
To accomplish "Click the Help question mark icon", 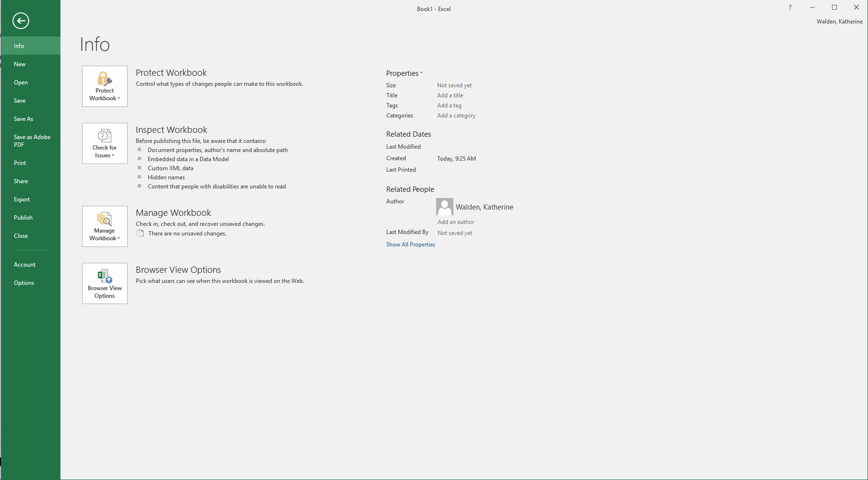I will [x=790, y=7].
